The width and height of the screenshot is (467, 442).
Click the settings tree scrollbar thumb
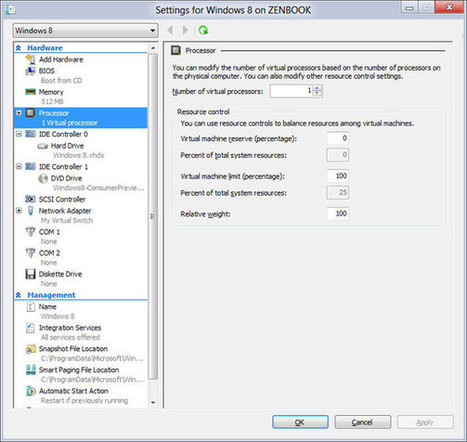click(x=153, y=216)
